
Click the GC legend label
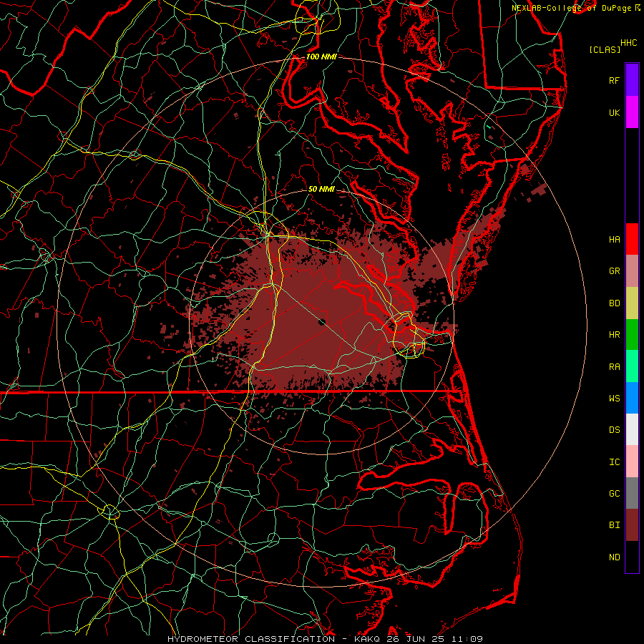tap(615, 494)
